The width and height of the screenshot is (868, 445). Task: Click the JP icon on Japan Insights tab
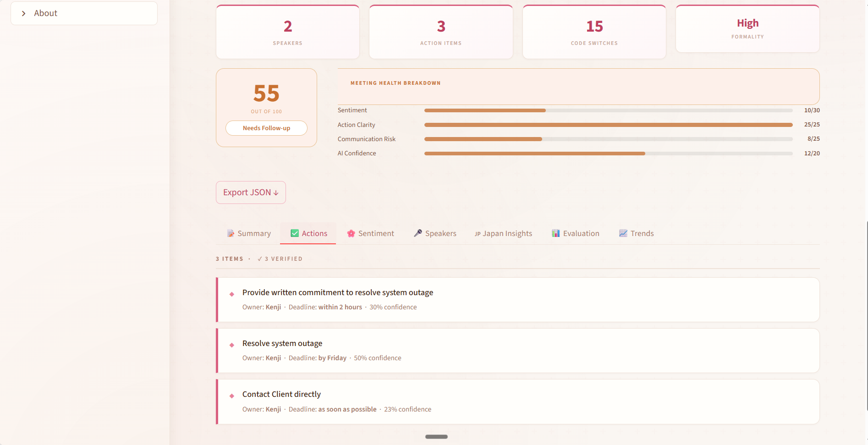pyautogui.click(x=478, y=234)
